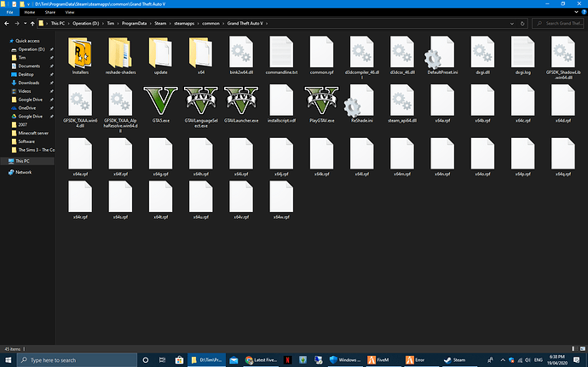Refresh the current folder
Screen dimensions: 588x367
522,23
